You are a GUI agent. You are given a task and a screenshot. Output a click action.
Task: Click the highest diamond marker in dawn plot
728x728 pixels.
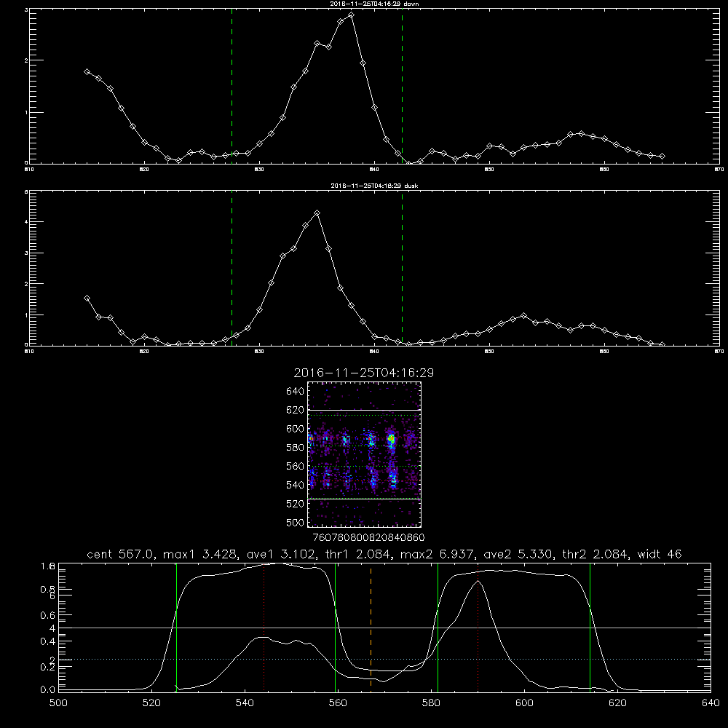click(x=352, y=15)
